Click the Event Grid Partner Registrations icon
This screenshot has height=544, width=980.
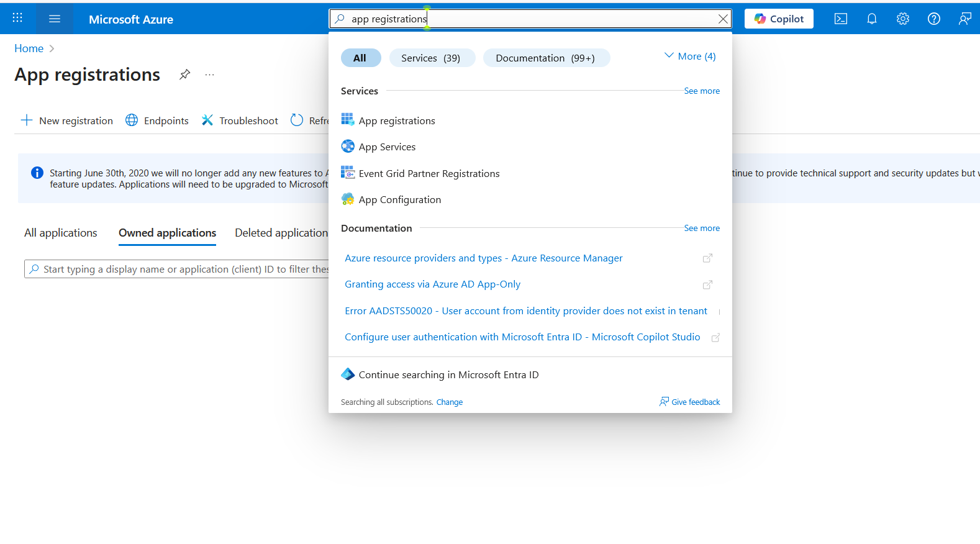348,172
